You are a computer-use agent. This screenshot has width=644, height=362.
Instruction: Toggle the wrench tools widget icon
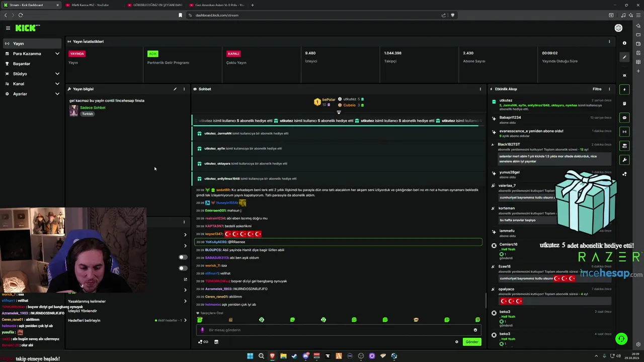(x=624, y=160)
